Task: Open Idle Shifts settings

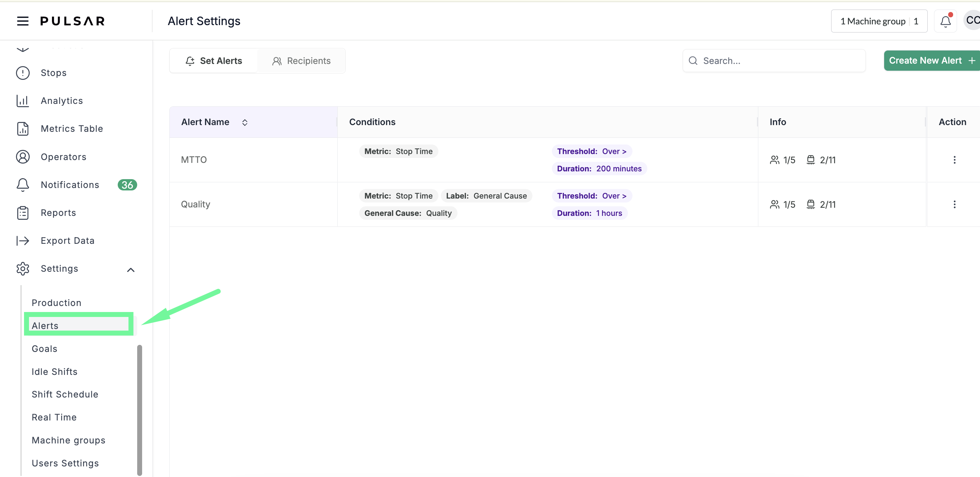Action: [x=54, y=371]
